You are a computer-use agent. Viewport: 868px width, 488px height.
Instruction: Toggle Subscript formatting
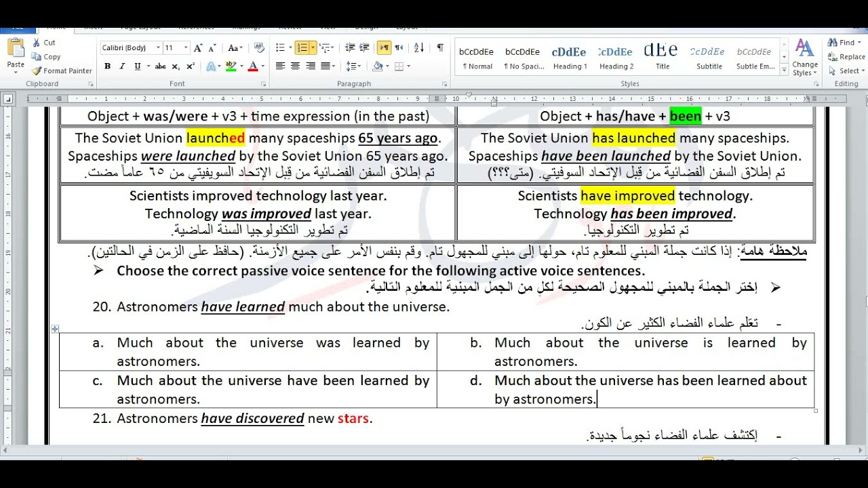point(176,66)
